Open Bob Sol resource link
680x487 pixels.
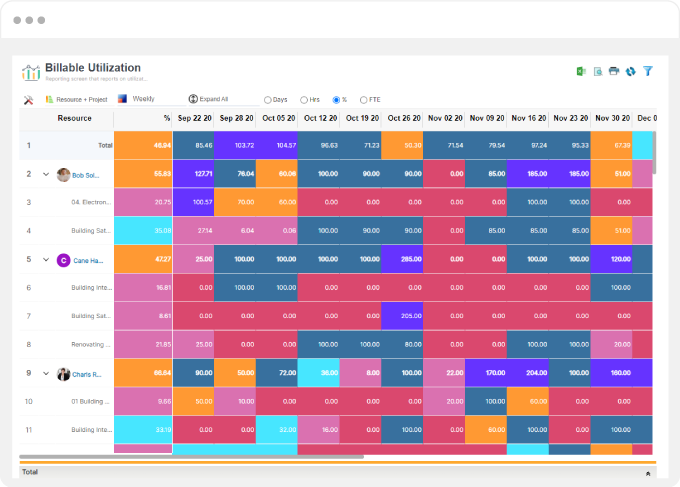click(85, 175)
